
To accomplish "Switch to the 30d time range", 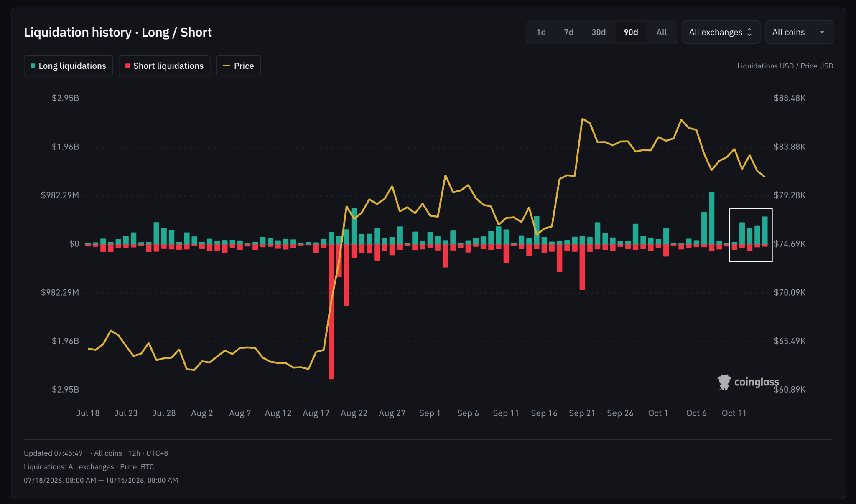I will [x=599, y=32].
